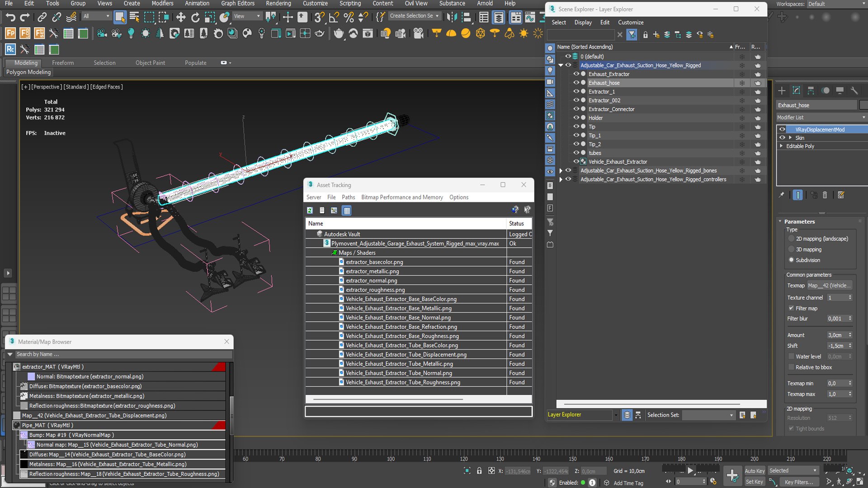Hide Exhaust_hose using its eye icon
The image size is (868, 488).
(x=576, y=83)
